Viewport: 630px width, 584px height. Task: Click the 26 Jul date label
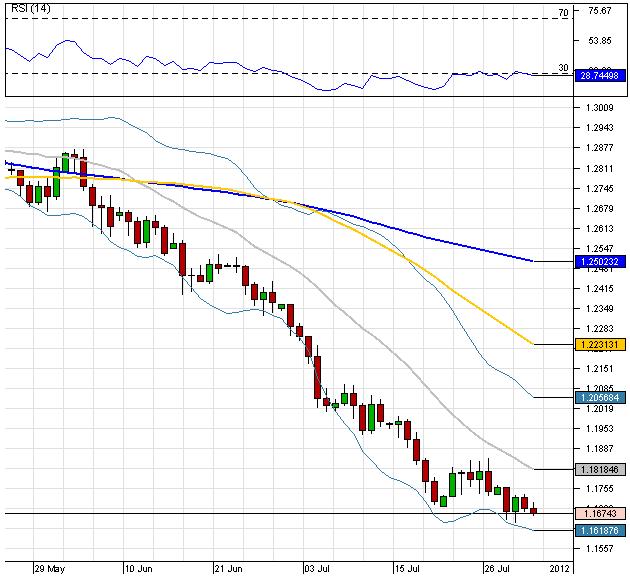click(x=499, y=567)
